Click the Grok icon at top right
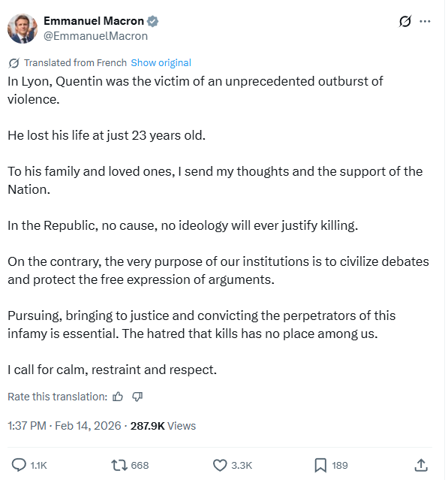Viewport: 448px width, 480px height. pos(405,22)
